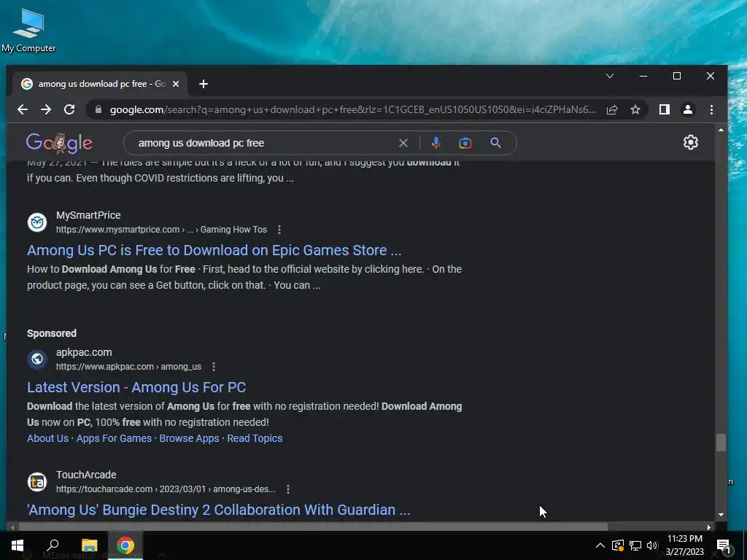Open more options for apkpac.com ad
This screenshot has height=560, width=747.
click(x=214, y=367)
